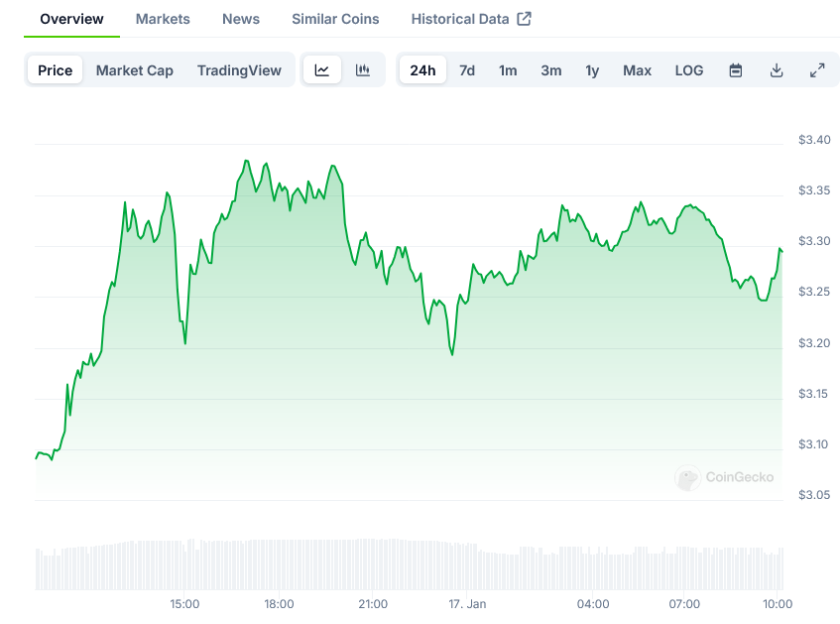The image size is (840, 624).
Task: Click the volume bars near 18:00
Action: coord(279,565)
